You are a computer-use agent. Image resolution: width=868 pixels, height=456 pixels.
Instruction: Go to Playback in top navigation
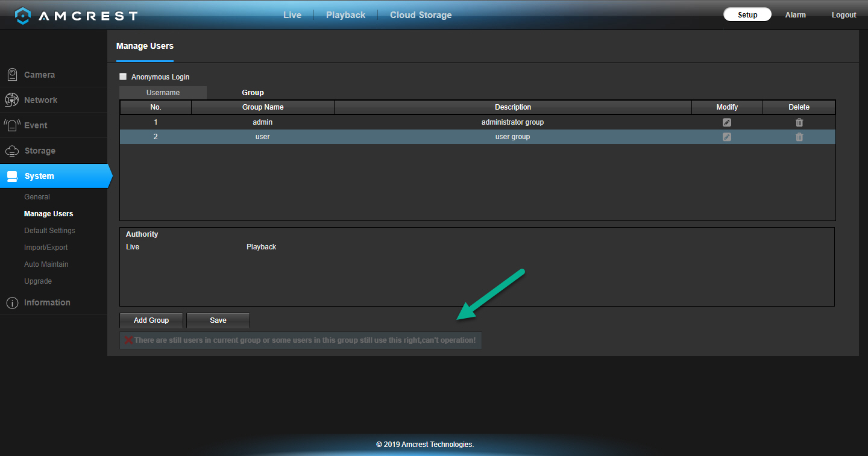click(x=345, y=15)
